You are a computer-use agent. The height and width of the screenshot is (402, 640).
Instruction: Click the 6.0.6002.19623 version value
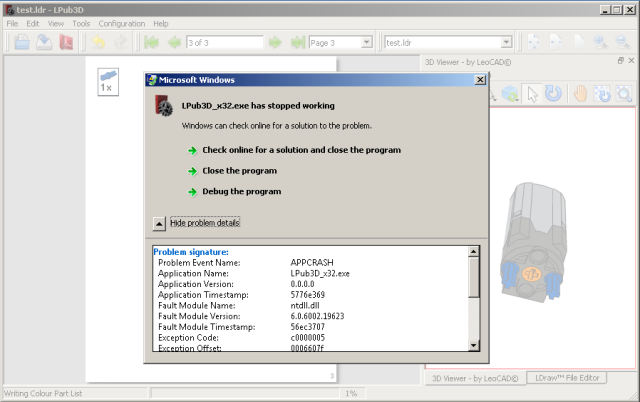coord(317,316)
